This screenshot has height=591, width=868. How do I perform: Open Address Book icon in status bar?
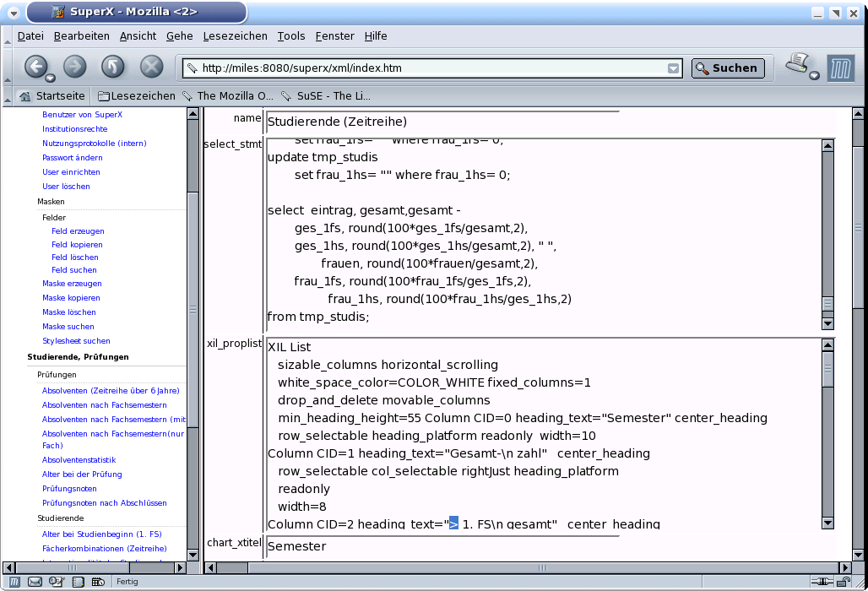tap(78, 582)
